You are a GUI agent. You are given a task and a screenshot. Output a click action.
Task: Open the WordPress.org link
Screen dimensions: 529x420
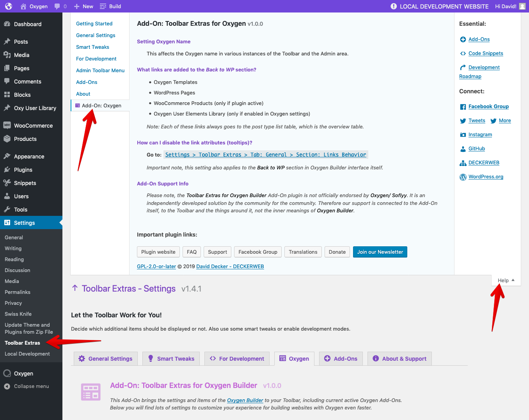486,176
